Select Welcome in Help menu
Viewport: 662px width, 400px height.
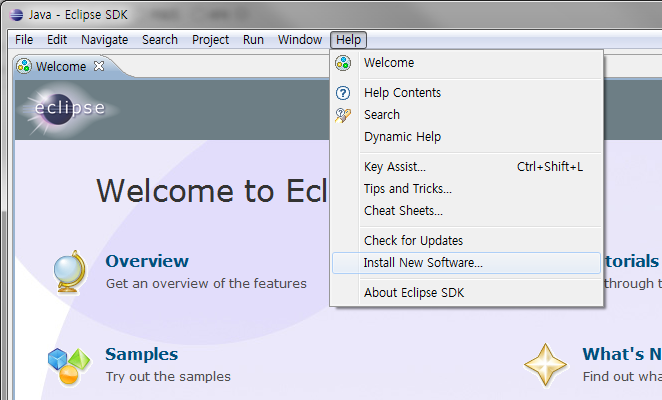tap(466, 63)
